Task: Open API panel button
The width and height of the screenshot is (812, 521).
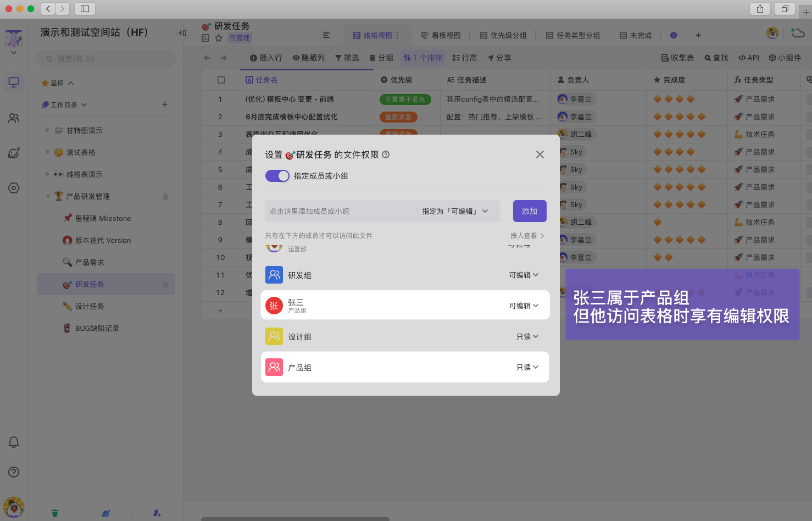Action: pyautogui.click(x=749, y=58)
